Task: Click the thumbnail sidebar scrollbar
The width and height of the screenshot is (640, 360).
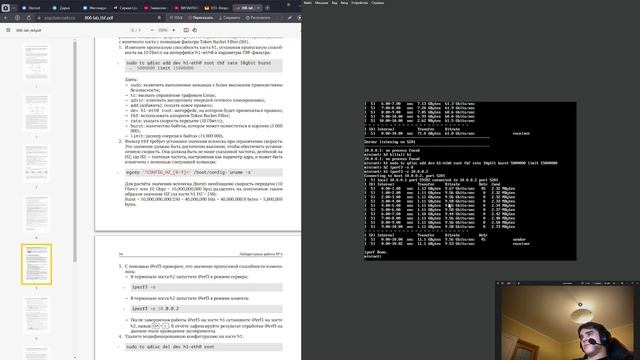Action: pos(75,151)
